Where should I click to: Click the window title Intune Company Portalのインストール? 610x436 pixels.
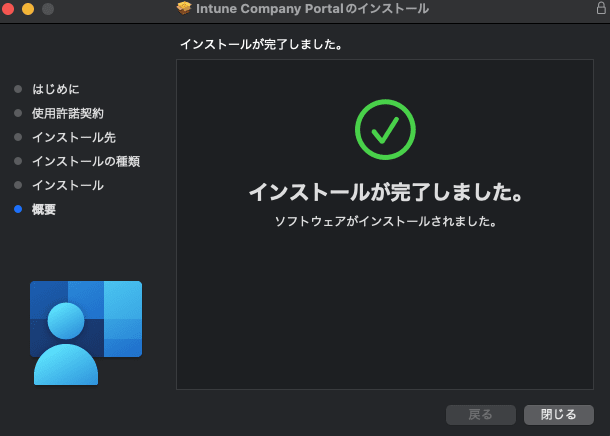312,9
